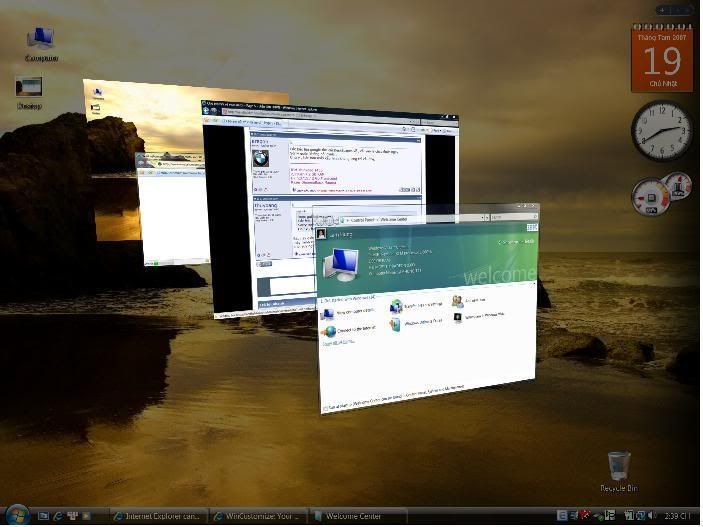Click the Windows Start orb

(x=14, y=515)
